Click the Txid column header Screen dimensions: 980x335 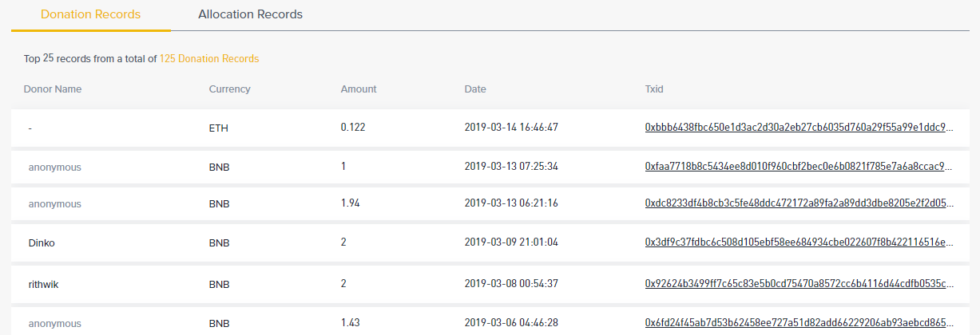[x=654, y=89]
